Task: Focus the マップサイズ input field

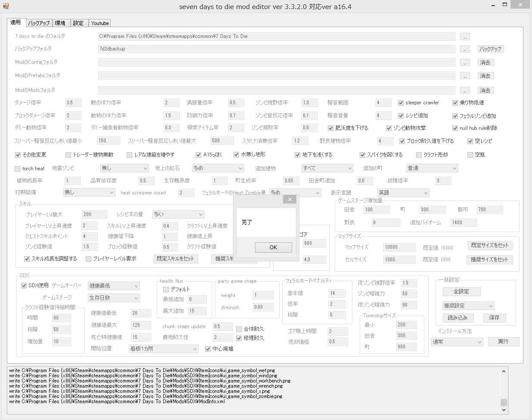Action: 399,247
